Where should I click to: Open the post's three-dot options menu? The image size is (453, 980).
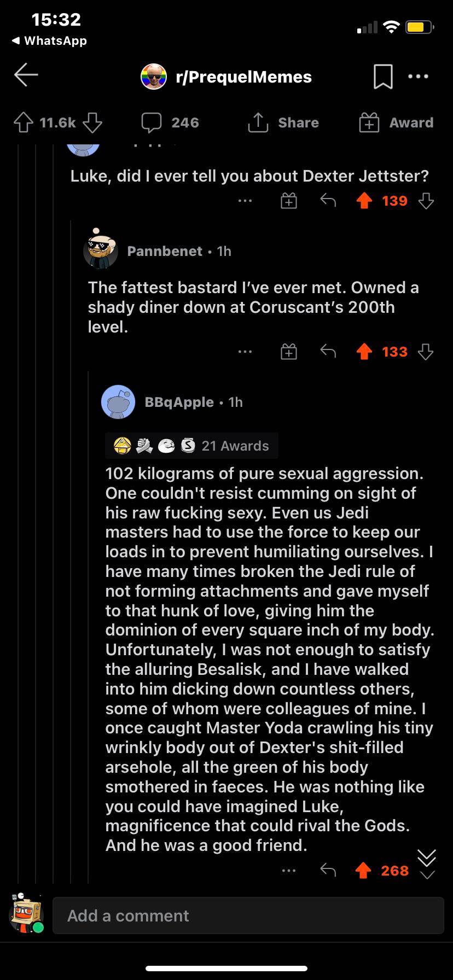(419, 77)
